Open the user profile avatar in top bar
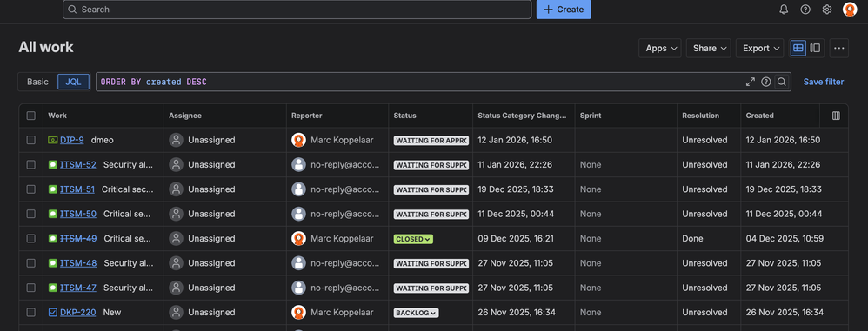 pos(850,10)
